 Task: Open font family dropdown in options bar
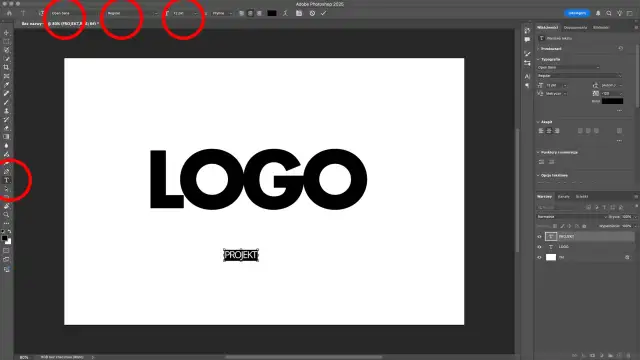(x=73, y=13)
